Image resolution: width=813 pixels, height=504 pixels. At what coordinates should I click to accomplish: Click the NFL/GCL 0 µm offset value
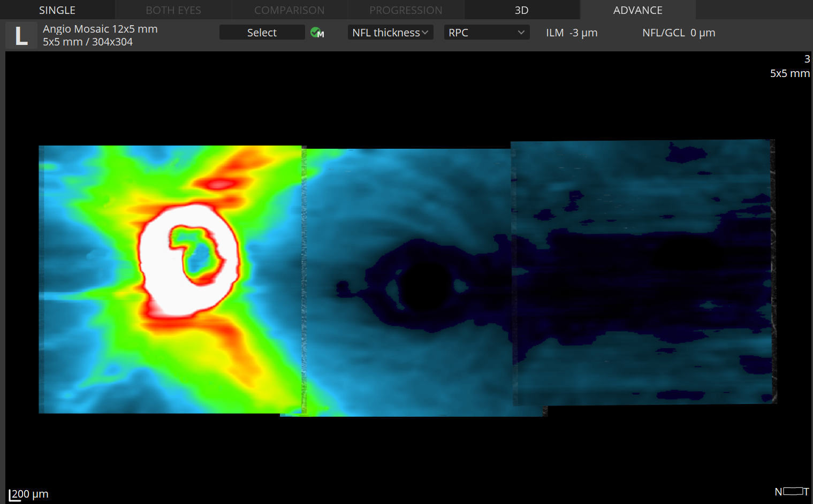click(x=702, y=33)
